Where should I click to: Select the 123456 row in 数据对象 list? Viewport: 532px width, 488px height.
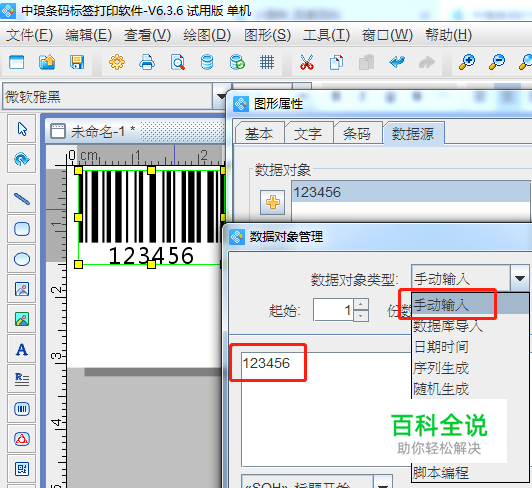point(411,192)
